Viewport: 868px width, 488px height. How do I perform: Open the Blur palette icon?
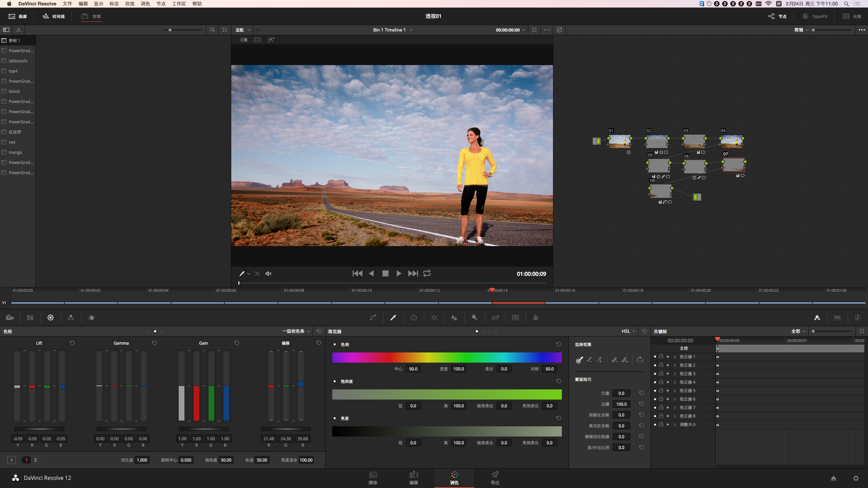(454, 318)
